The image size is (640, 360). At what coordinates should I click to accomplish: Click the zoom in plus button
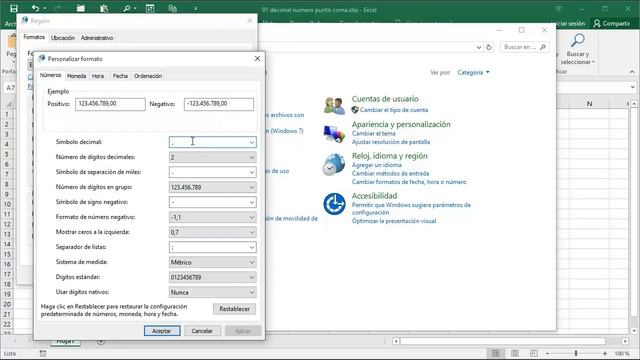[605, 353]
